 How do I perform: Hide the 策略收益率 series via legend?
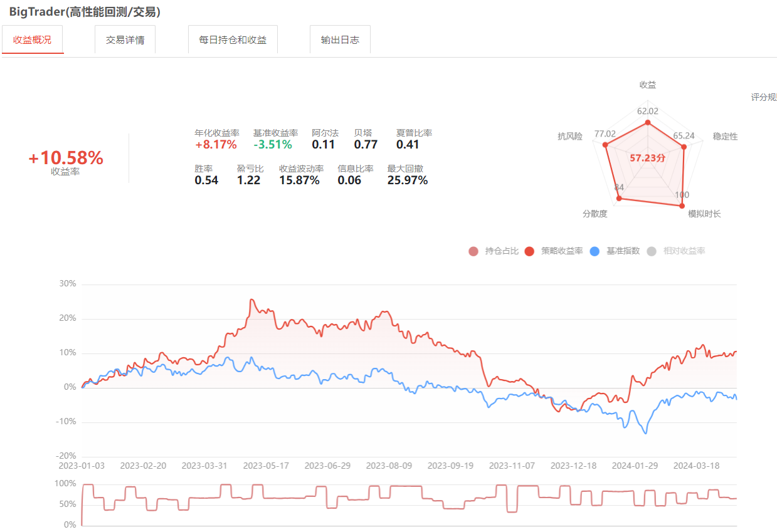pyautogui.click(x=555, y=251)
